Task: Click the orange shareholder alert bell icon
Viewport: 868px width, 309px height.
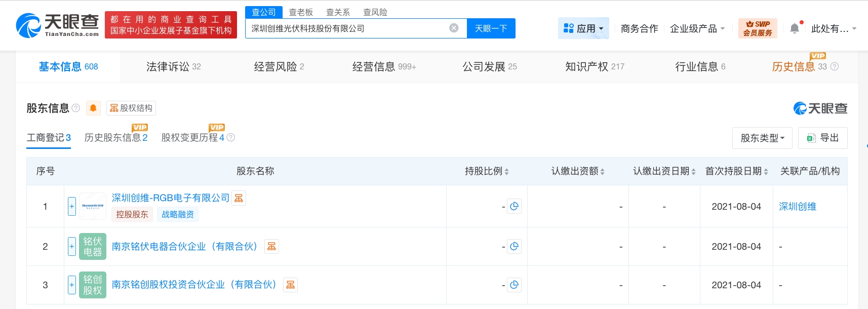Action: (93, 108)
